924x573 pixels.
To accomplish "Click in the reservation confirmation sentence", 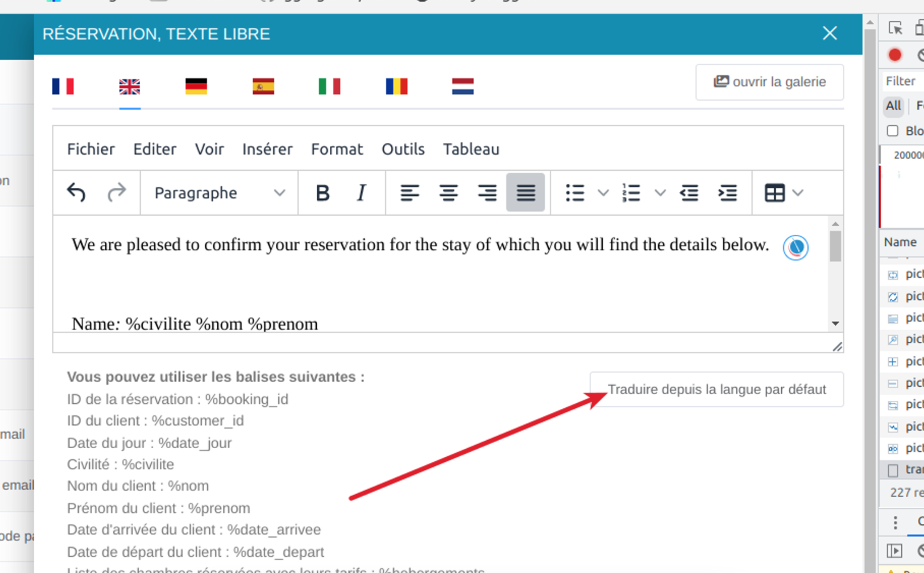I will 420,245.
